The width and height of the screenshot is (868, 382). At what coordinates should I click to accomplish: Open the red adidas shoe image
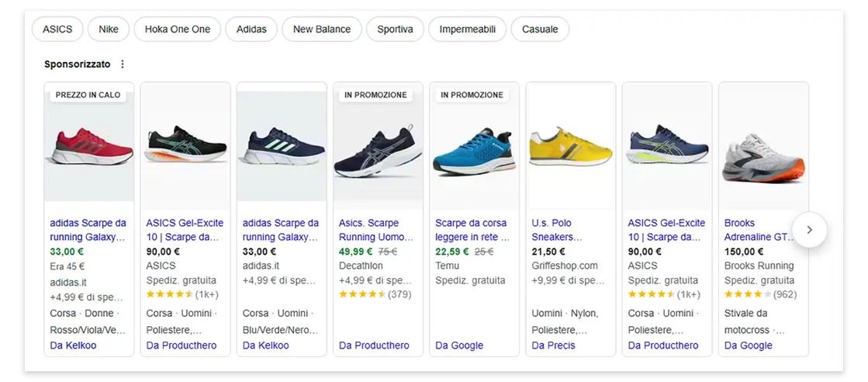[x=89, y=146]
